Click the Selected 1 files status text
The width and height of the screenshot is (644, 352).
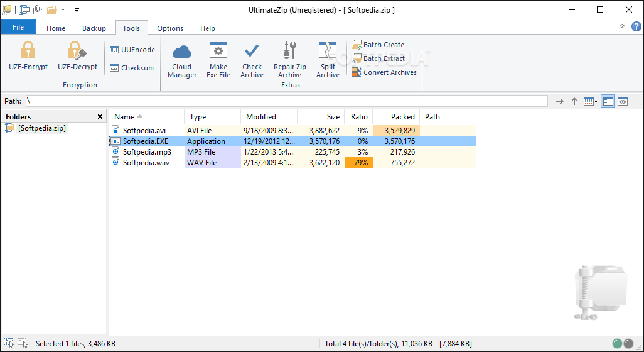75,344
